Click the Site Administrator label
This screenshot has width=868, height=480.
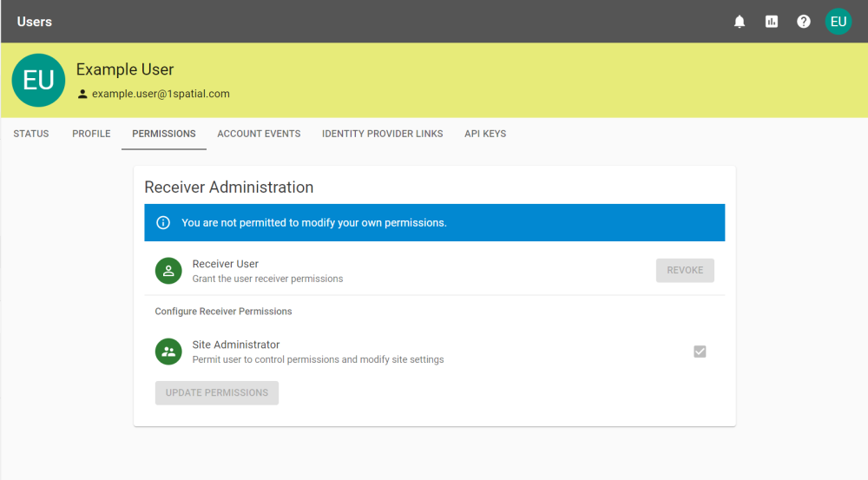[236, 345]
